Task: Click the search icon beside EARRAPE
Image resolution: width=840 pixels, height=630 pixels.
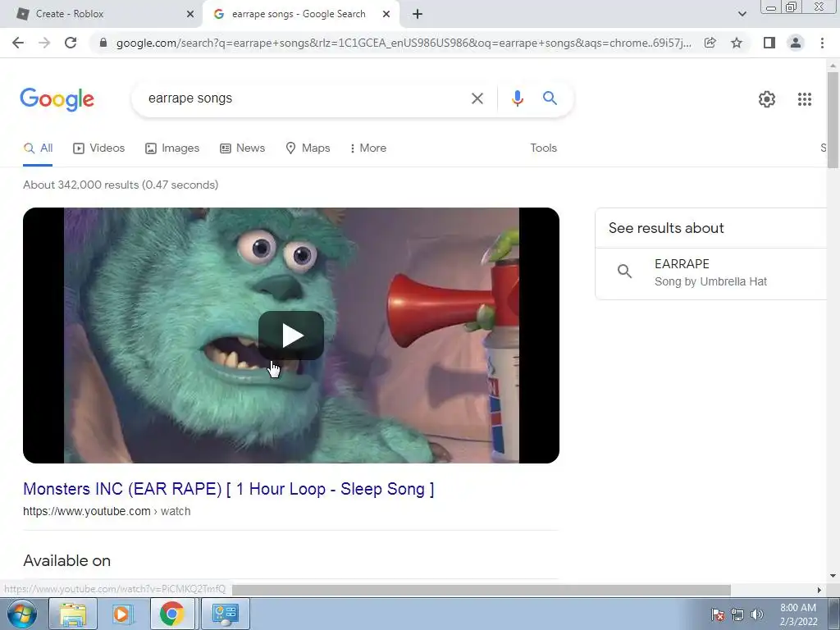Action: coord(624,271)
